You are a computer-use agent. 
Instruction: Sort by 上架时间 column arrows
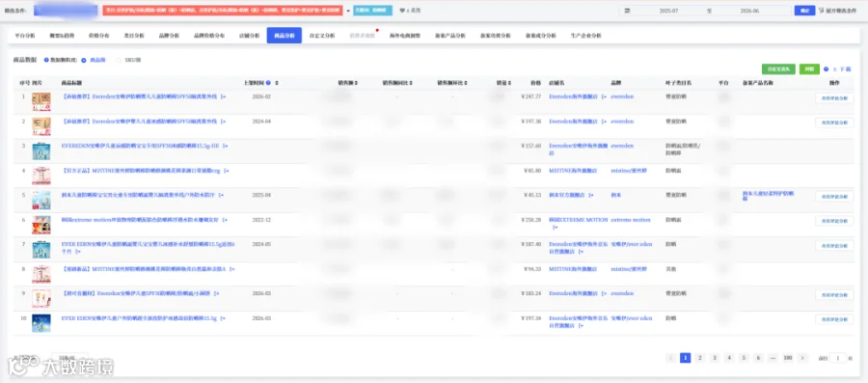pyautogui.click(x=276, y=83)
